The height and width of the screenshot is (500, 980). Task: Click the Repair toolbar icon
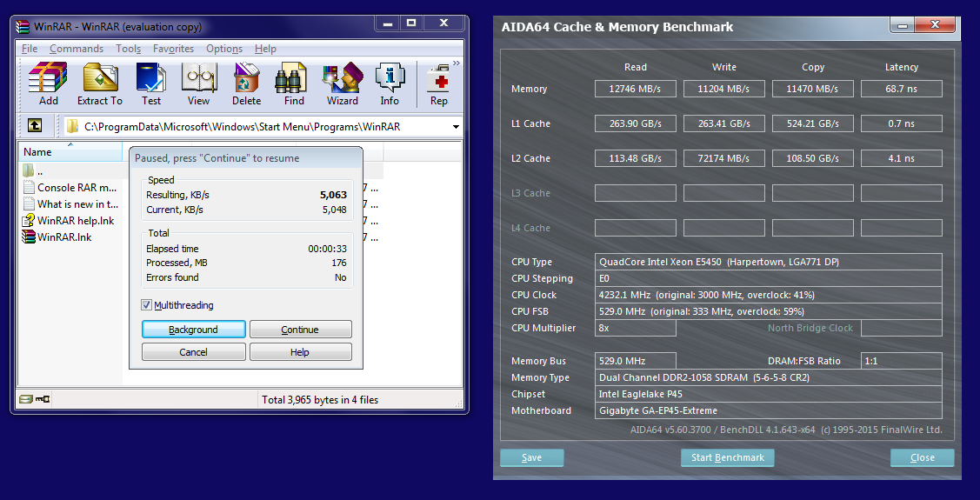point(438,83)
